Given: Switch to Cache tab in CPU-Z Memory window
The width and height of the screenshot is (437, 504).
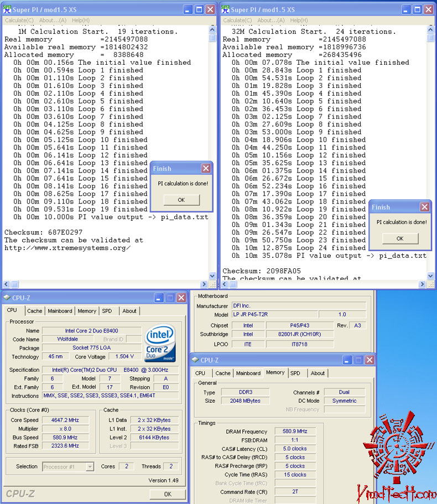Looking at the screenshot, I should 223,373.
